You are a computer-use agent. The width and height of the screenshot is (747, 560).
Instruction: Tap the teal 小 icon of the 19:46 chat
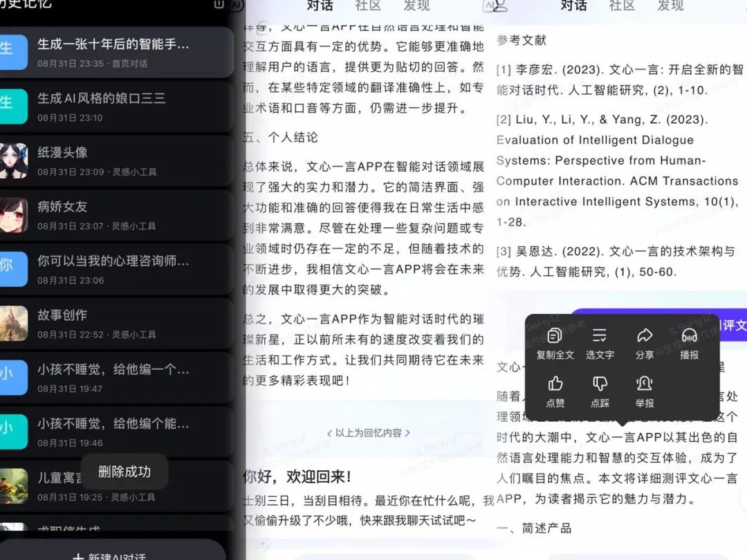(x=13, y=432)
